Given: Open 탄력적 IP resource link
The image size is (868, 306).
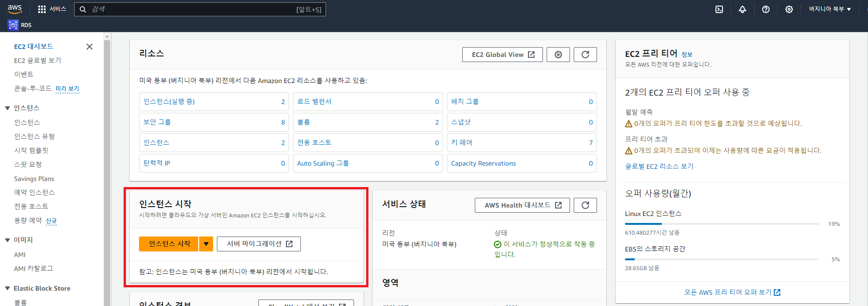Looking at the screenshot, I should pyautogui.click(x=157, y=163).
